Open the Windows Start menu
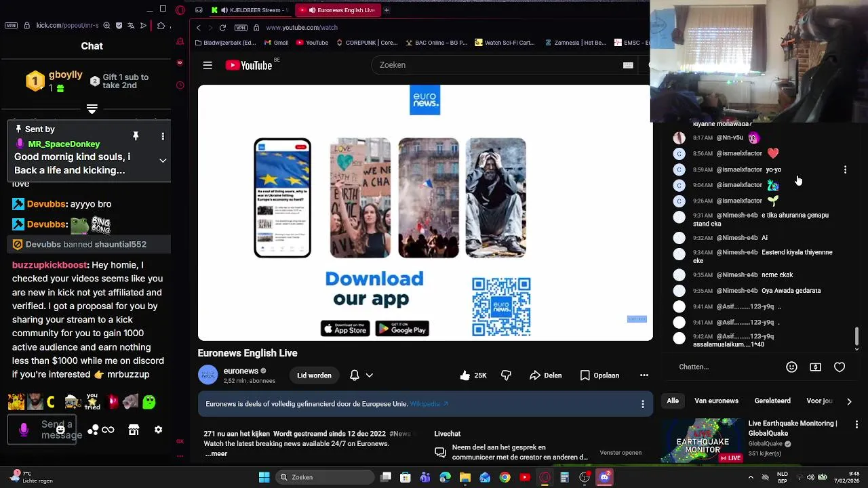Screen dimensions: 868x488 (x=264, y=477)
